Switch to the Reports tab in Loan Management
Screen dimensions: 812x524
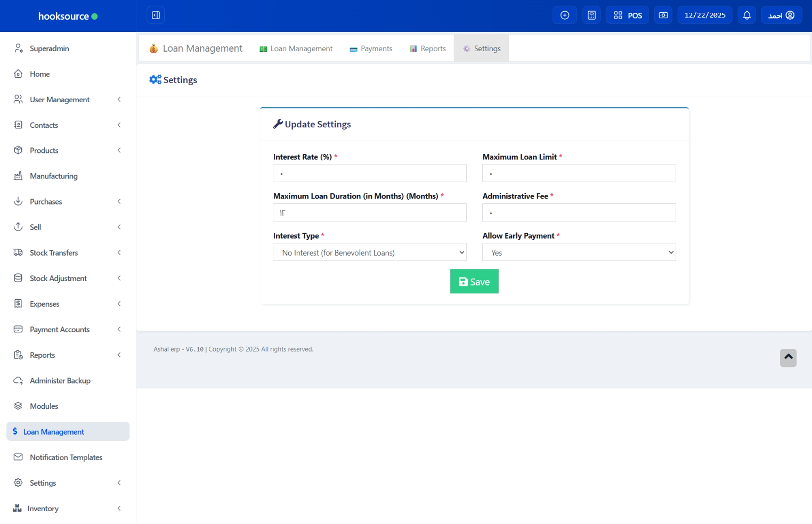coord(427,48)
